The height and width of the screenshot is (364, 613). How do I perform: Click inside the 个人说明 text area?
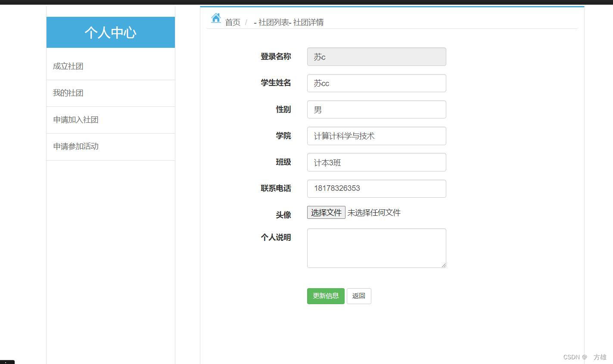coord(377,248)
